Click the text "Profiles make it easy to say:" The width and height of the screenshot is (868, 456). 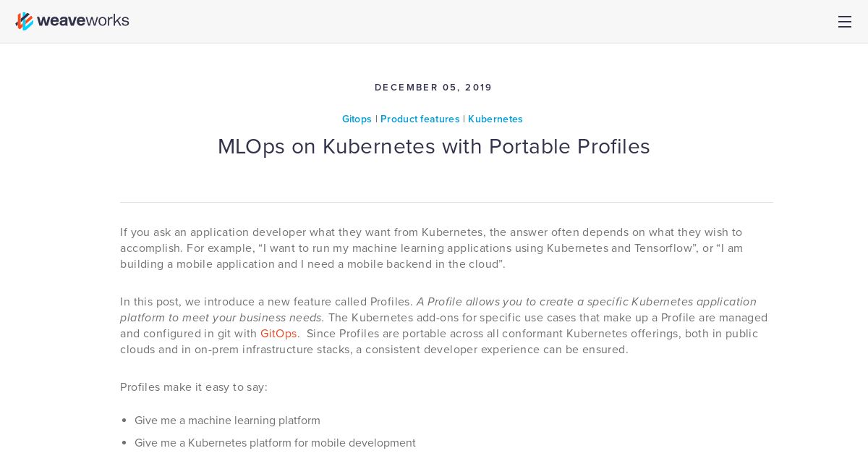(194, 387)
